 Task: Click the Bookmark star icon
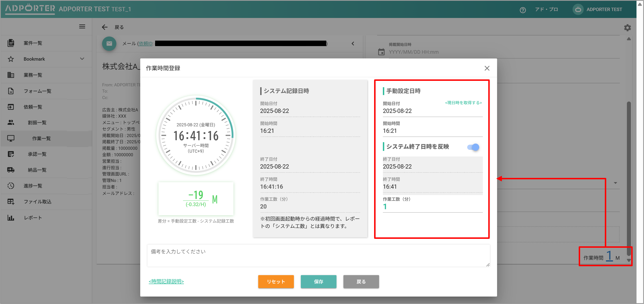click(x=11, y=59)
